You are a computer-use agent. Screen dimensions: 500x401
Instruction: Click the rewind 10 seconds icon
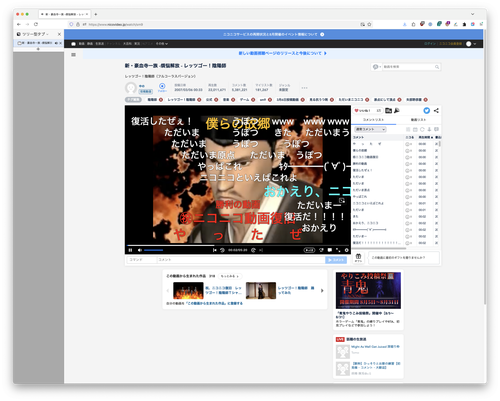pos(222,250)
